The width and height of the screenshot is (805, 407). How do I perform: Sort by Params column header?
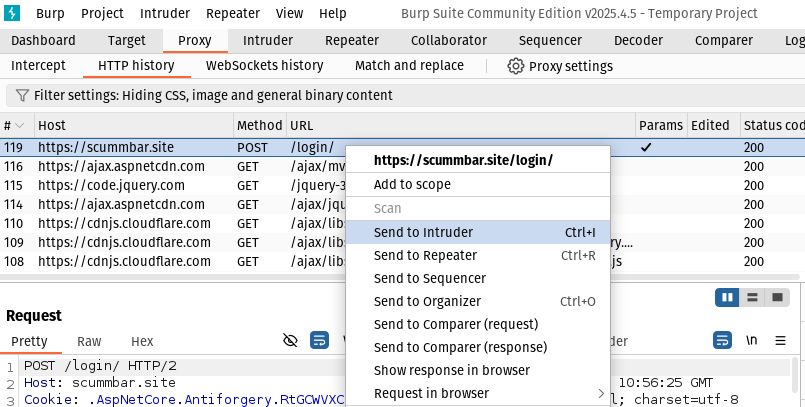[661, 126]
